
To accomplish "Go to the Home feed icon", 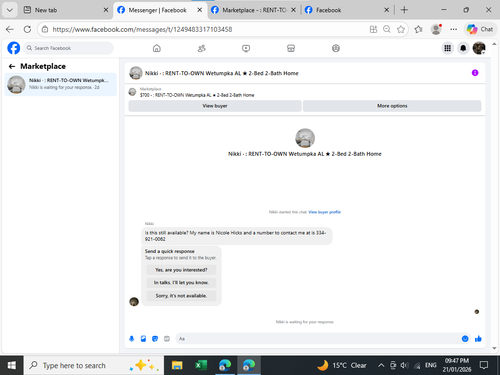I will (x=157, y=48).
